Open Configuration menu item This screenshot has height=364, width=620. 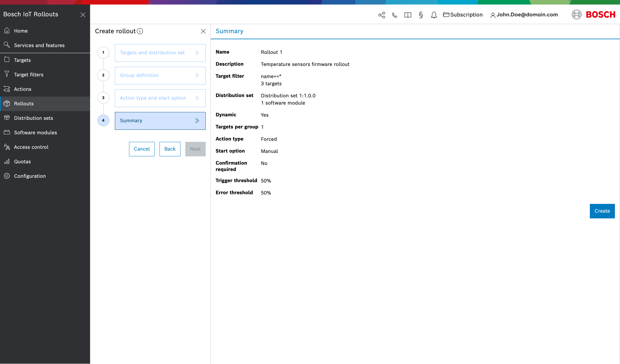coord(45,176)
